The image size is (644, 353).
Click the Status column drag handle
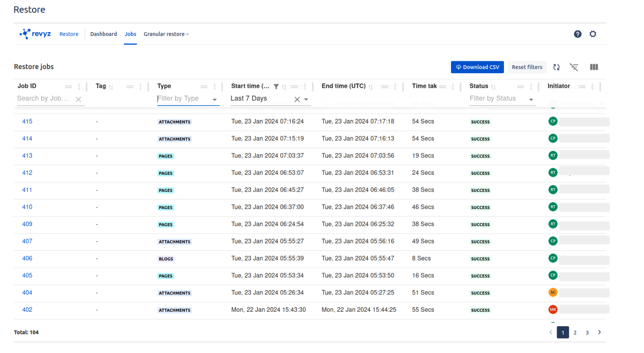coord(520,87)
